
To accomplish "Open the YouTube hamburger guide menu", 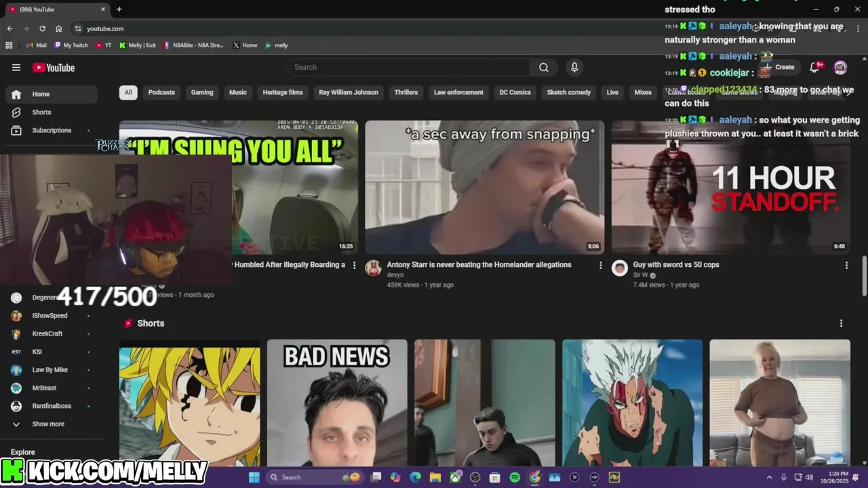I will coord(16,67).
